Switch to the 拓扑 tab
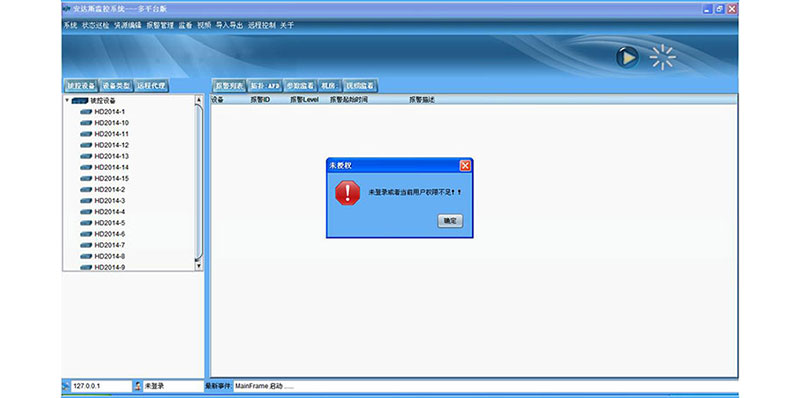This screenshot has height=398, width=801. click(x=265, y=86)
